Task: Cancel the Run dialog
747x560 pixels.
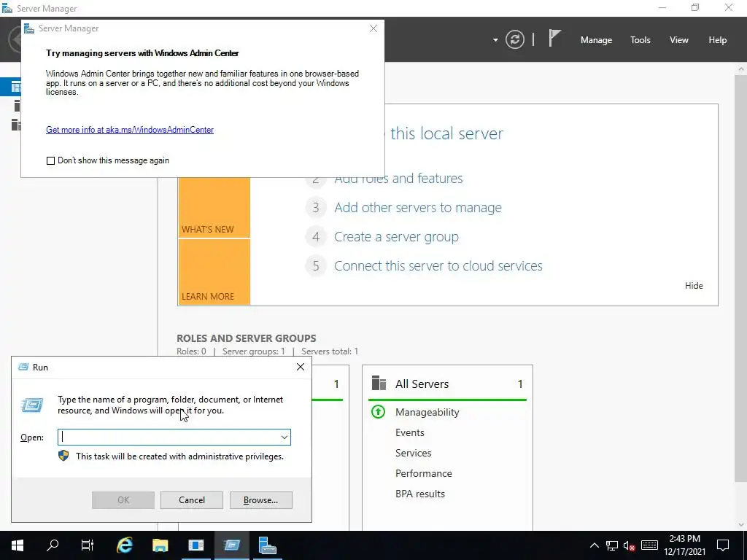Action: (192, 500)
